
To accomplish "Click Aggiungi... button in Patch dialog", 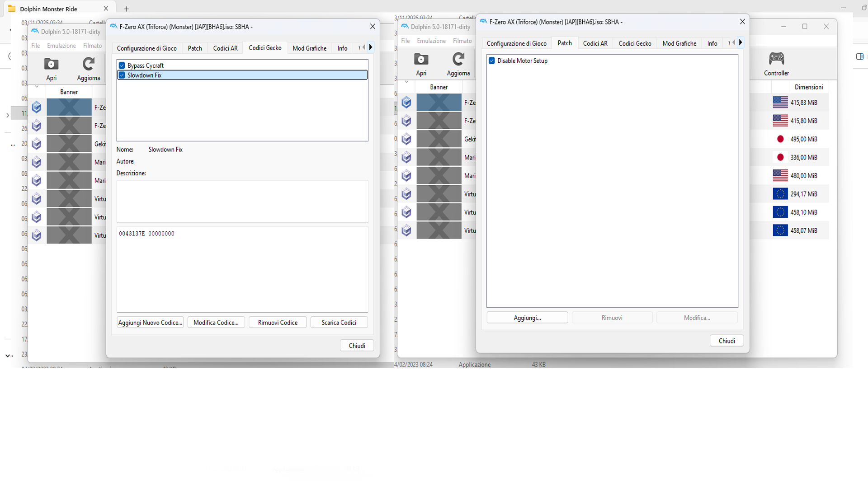I will pyautogui.click(x=527, y=318).
